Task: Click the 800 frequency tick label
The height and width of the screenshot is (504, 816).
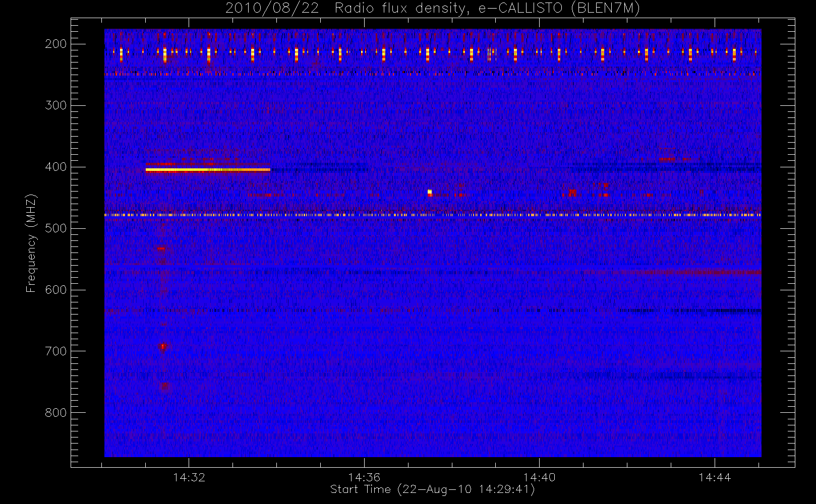Action: [x=55, y=413]
